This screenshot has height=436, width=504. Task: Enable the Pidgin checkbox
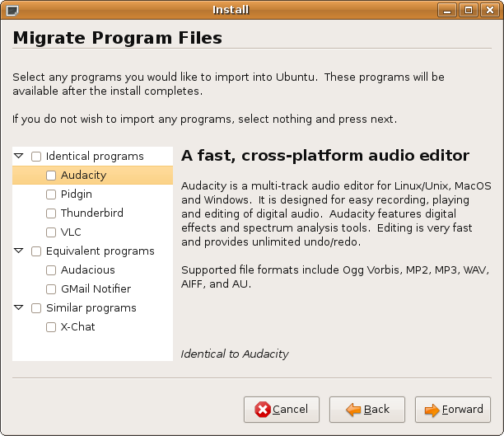click(52, 195)
